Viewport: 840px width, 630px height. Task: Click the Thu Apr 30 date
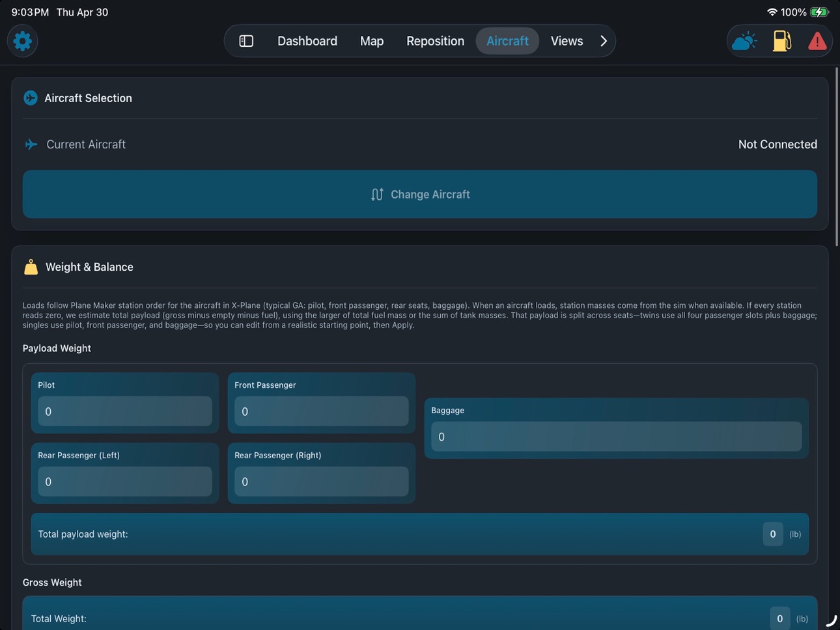point(82,12)
